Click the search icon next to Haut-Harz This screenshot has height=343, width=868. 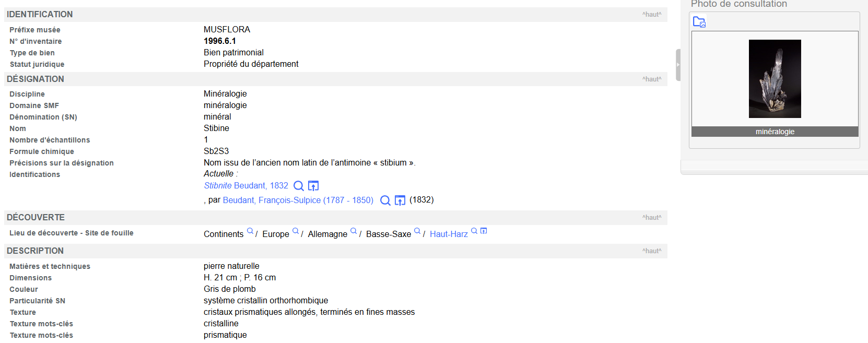[x=474, y=231]
